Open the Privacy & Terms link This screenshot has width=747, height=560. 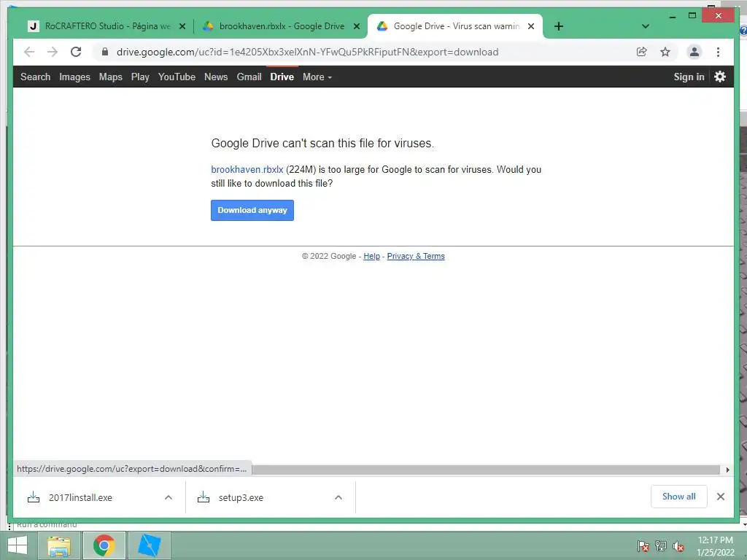pyautogui.click(x=416, y=256)
